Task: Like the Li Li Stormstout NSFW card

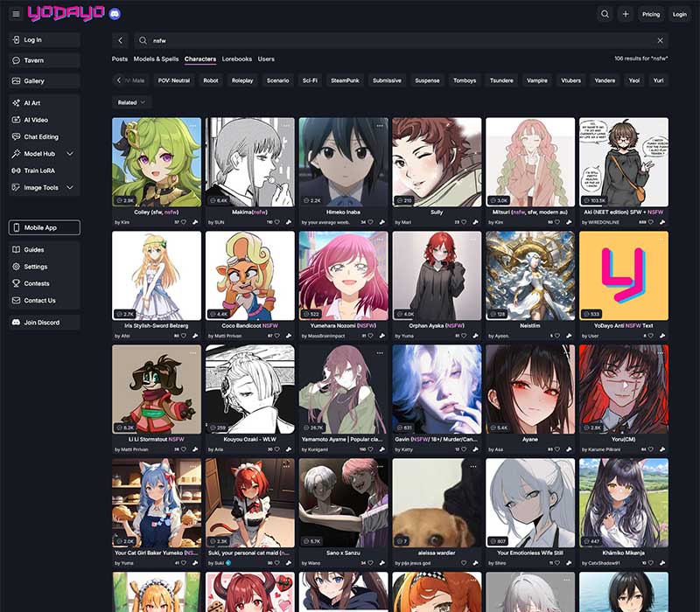Action: [x=184, y=449]
